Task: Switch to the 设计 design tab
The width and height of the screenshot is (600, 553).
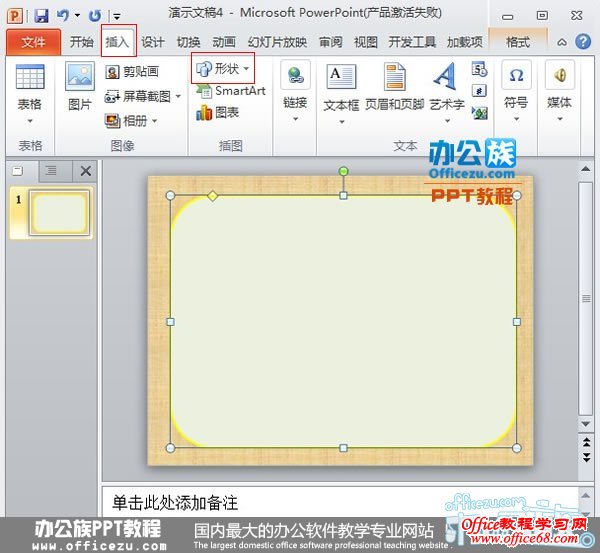Action: (x=152, y=42)
